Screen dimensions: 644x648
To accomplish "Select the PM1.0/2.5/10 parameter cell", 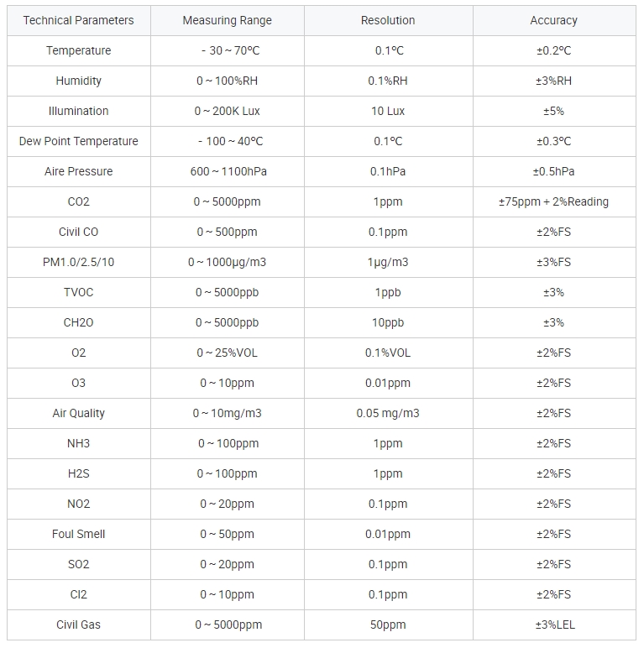I will (78, 262).
